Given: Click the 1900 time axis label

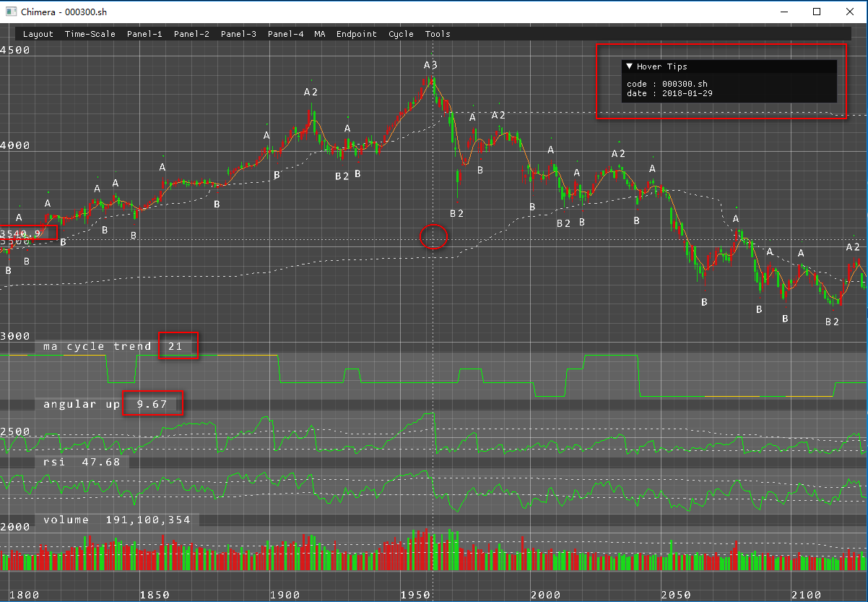Looking at the screenshot, I should (285, 595).
